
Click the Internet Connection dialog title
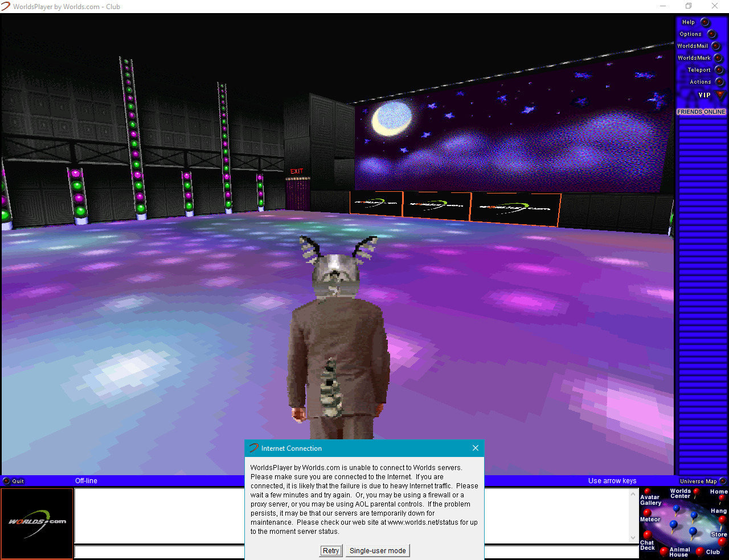click(292, 448)
